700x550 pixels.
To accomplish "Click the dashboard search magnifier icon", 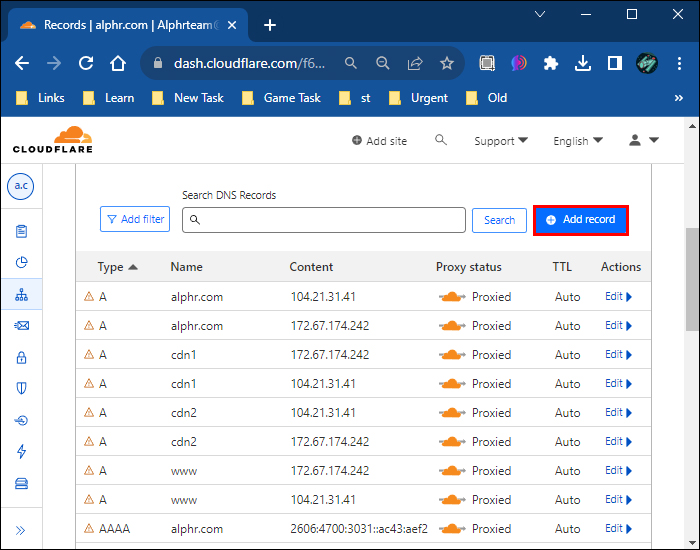I will (x=441, y=140).
